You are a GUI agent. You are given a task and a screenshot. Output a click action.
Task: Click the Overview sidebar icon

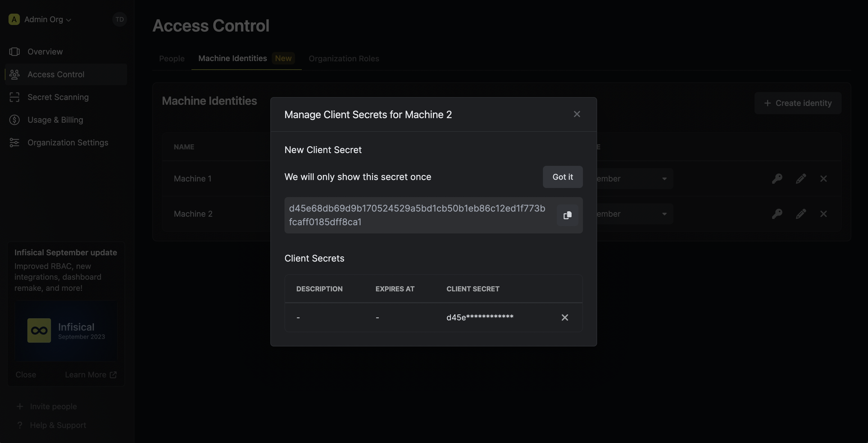click(x=14, y=52)
